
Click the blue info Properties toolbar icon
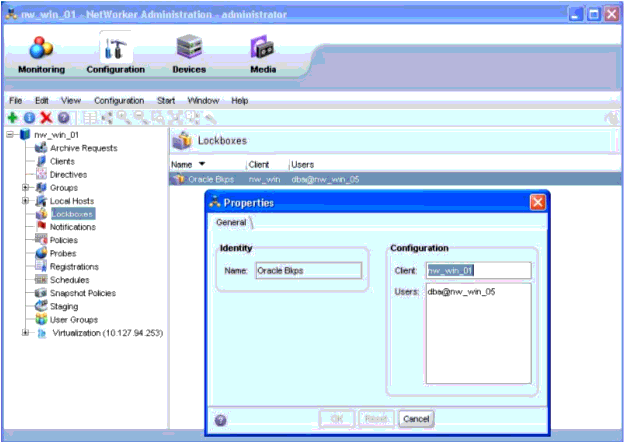[29, 118]
